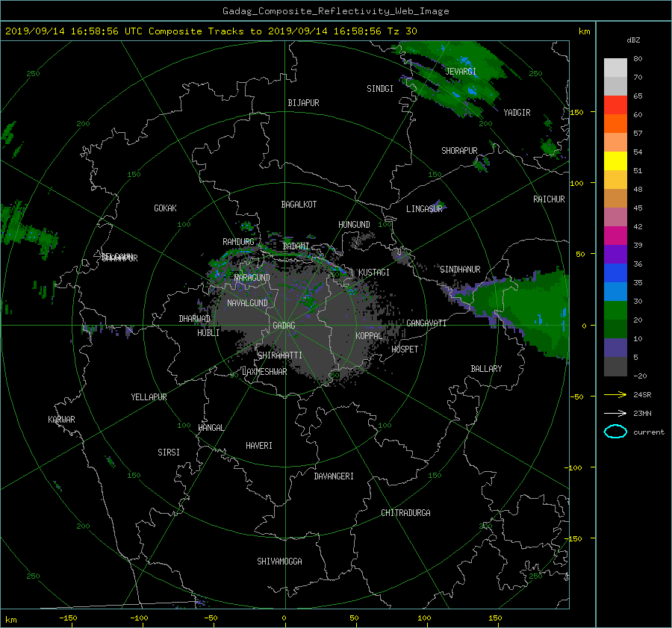Click the SHIRAHATTI city label
Viewport: 672px width, 628px height.
click(280, 355)
